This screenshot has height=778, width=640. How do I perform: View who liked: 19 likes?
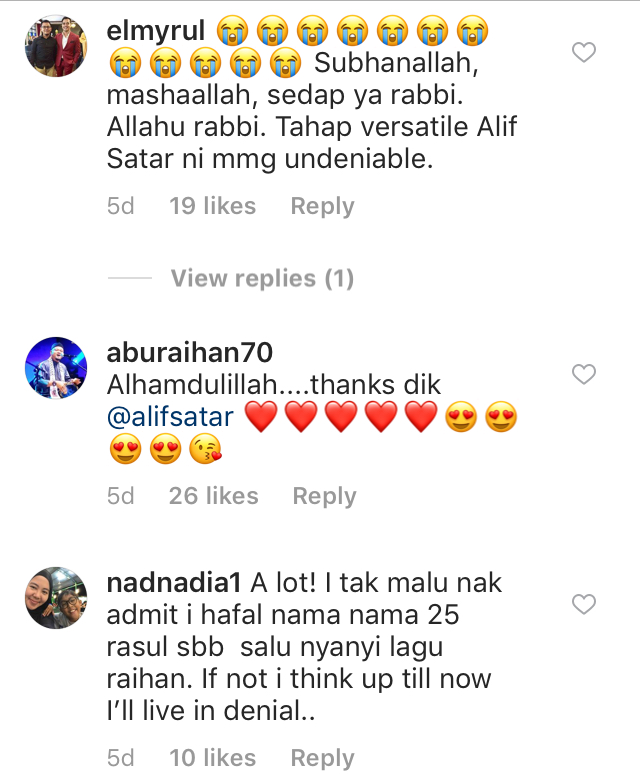(x=212, y=206)
